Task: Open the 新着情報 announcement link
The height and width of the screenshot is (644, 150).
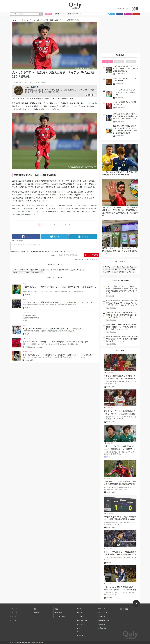Action: pyautogui.click(x=67, y=14)
